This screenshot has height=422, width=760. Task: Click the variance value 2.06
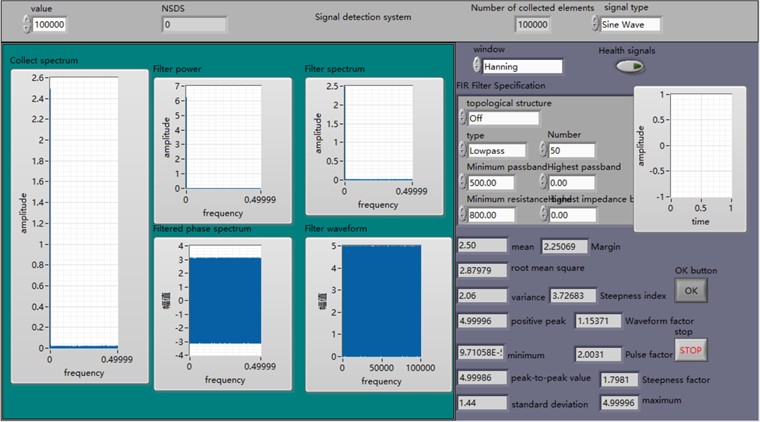[482, 296]
